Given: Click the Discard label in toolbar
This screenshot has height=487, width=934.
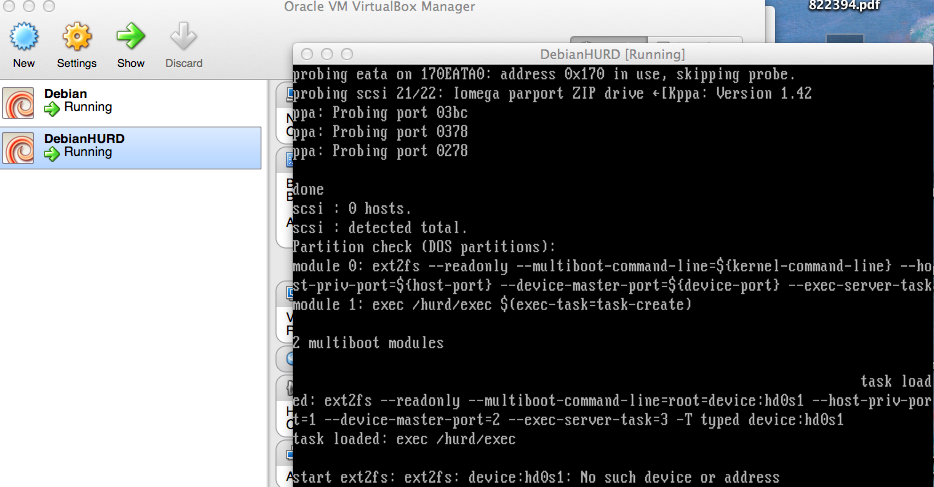Looking at the screenshot, I should 183,63.
